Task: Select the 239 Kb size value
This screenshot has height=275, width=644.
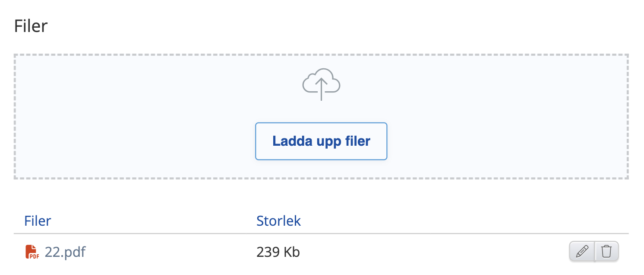Action: [x=278, y=252]
